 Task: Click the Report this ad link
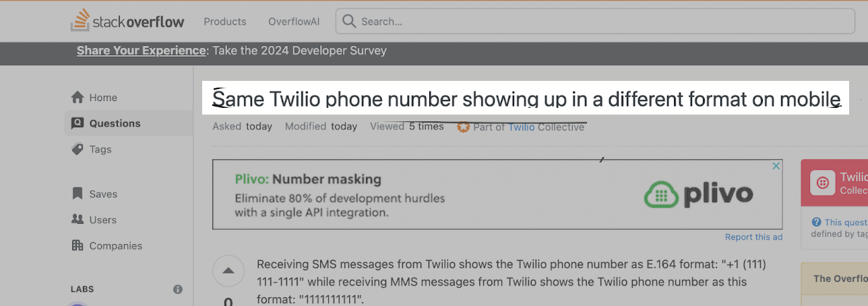(753, 237)
